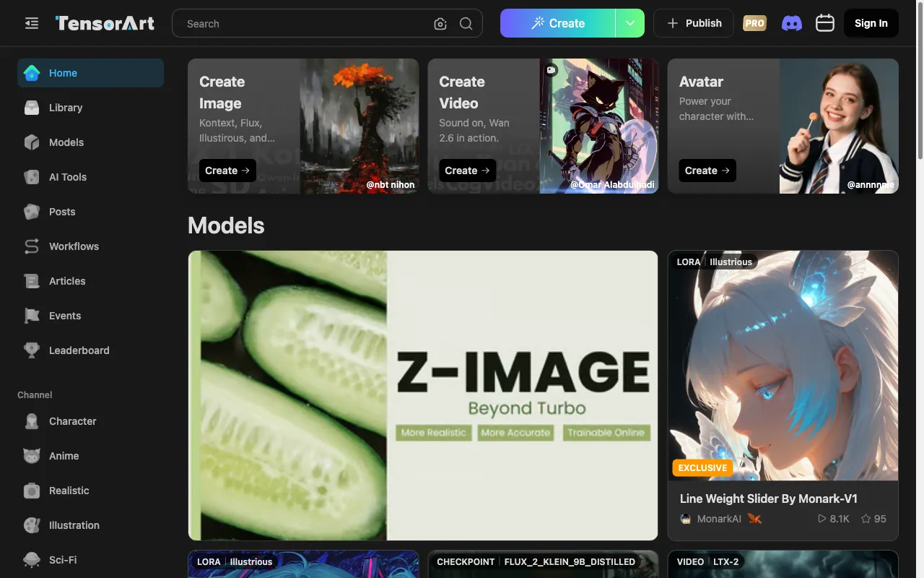The width and height of the screenshot is (924, 578).
Task: Click the play count icon showing 8.1K
Action: (821, 519)
